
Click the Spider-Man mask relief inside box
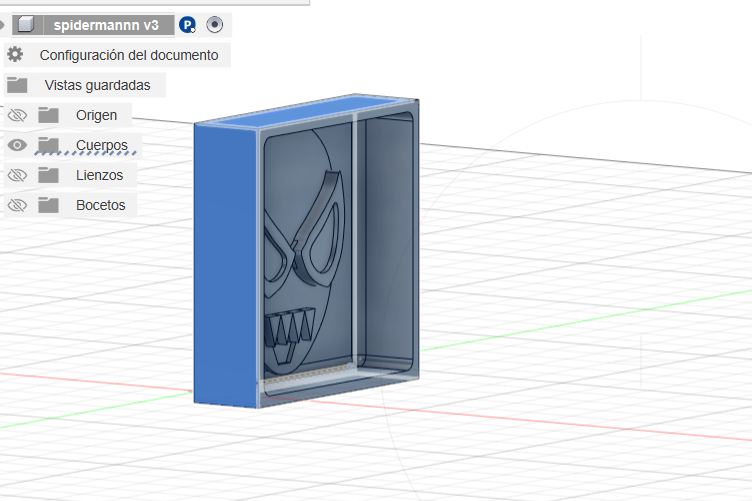303,254
